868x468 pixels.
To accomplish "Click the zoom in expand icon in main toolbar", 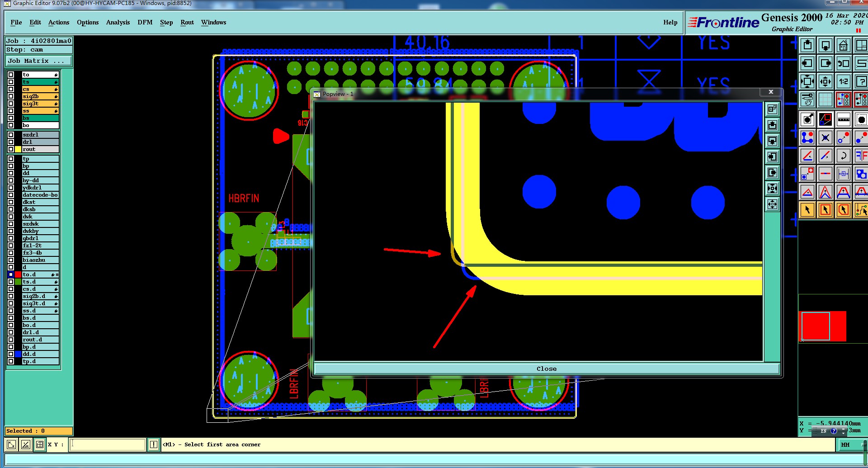I will (x=807, y=81).
